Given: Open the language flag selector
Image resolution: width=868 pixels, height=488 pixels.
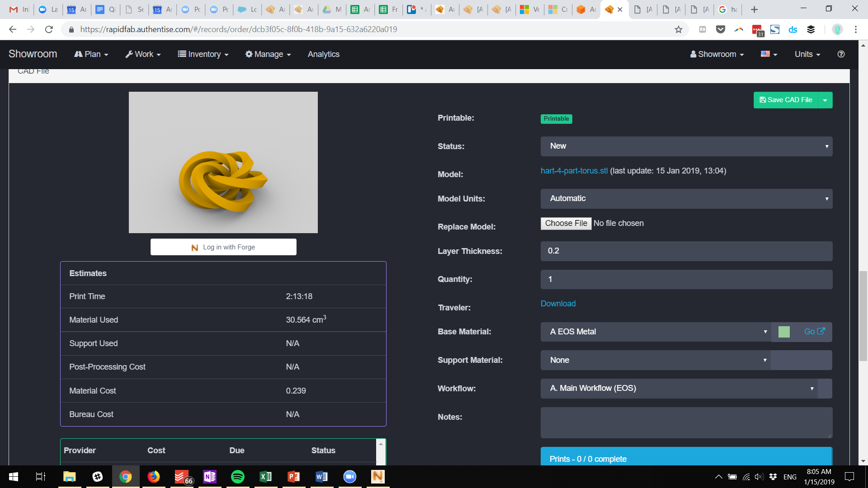Looking at the screenshot, I should (x=769, y=54).
